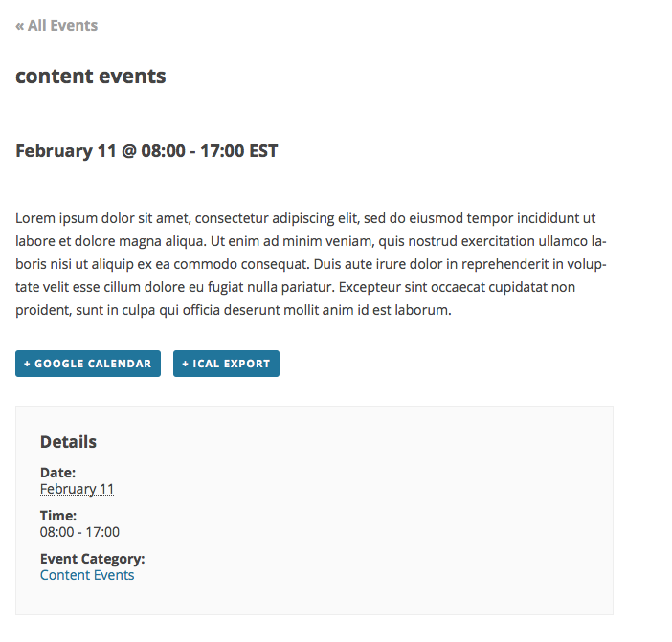The height and width of the screenshot is (642, 672).
Task: Click the plus sign on iCal Export button
Action: pyautogui.click(x=186, y=364)
